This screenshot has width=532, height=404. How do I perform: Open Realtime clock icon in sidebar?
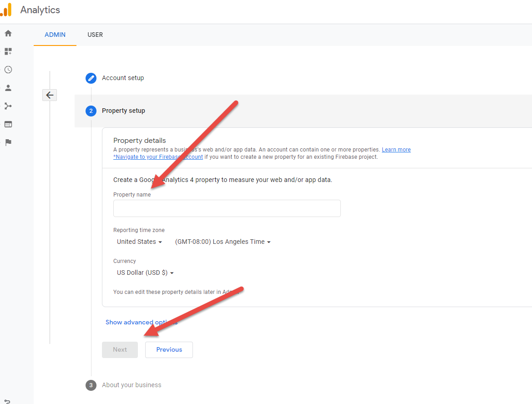point(8,70)
